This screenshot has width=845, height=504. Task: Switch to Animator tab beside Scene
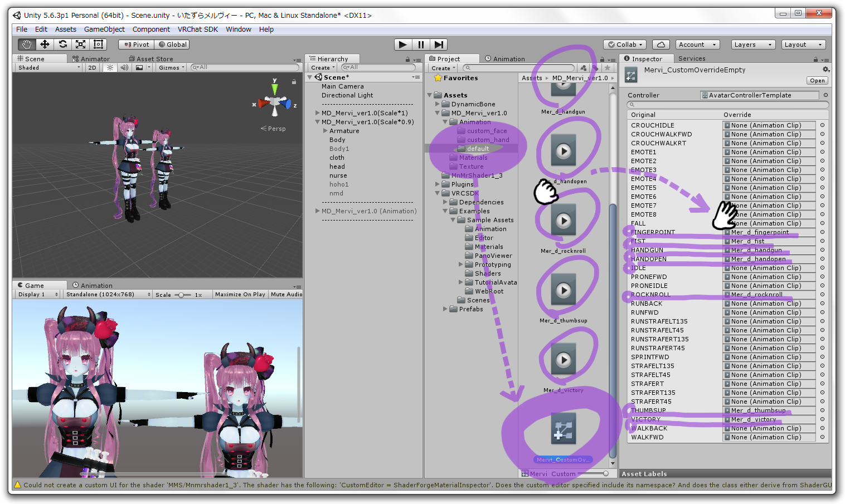pyautogui.click(x=91, y=58)
